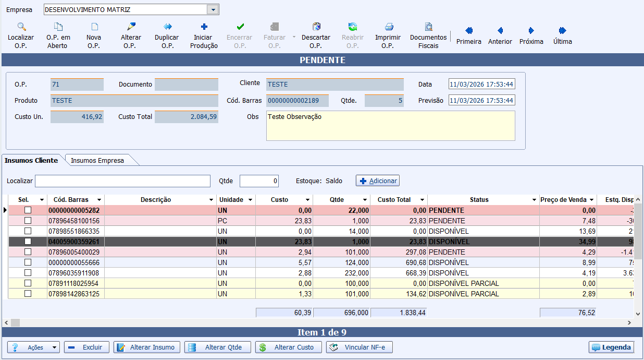Click the Localizar O.P. magnifier icon

click(x=21, y=27)
